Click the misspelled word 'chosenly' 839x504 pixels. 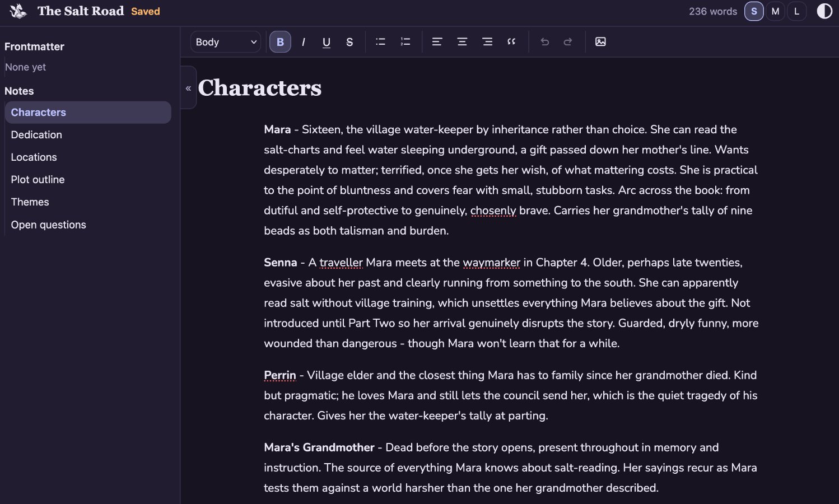coord(493,211)
